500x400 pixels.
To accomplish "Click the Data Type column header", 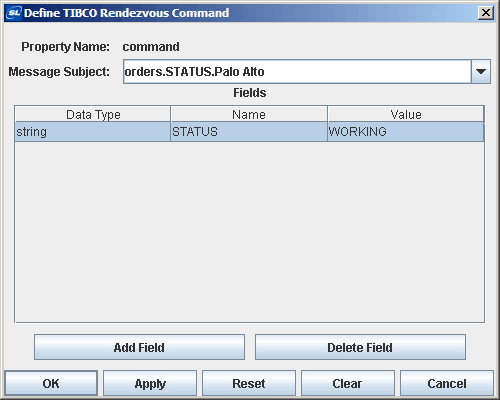I will click(x=93, y=114).
